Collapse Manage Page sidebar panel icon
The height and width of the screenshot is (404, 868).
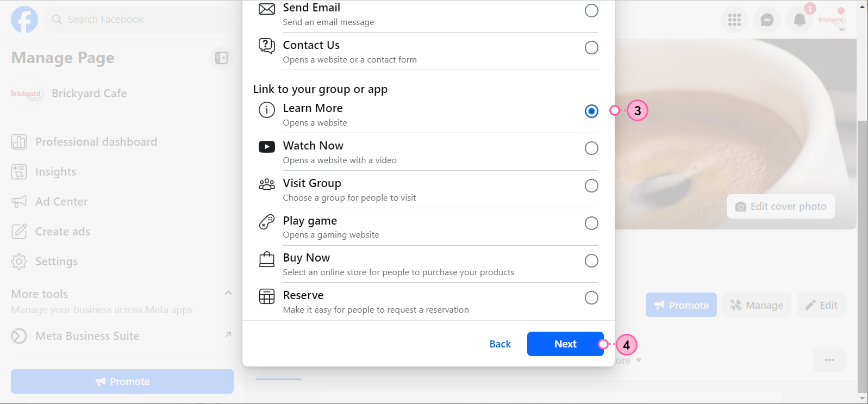(221, 58)
